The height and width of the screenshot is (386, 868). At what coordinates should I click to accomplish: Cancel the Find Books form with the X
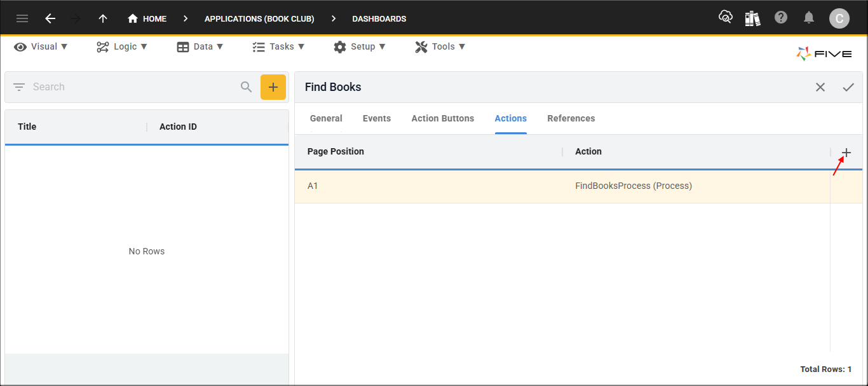(x=820, y=87)
